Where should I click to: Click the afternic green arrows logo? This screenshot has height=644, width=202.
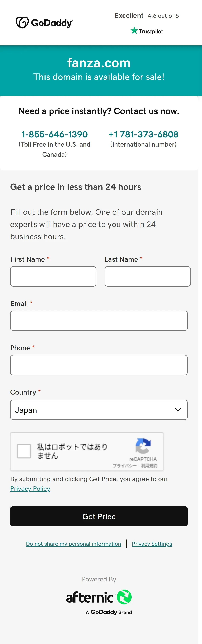[x=125, y=597]
